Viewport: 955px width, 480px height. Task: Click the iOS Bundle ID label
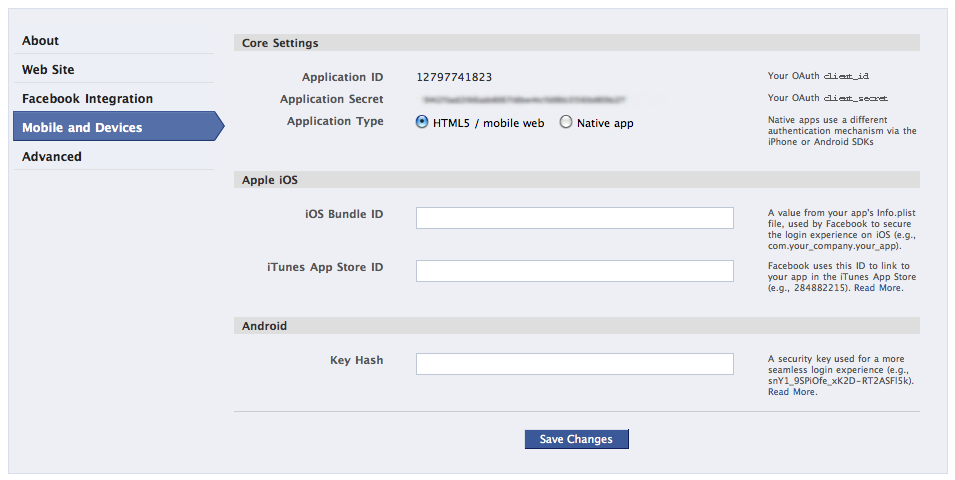344,214
